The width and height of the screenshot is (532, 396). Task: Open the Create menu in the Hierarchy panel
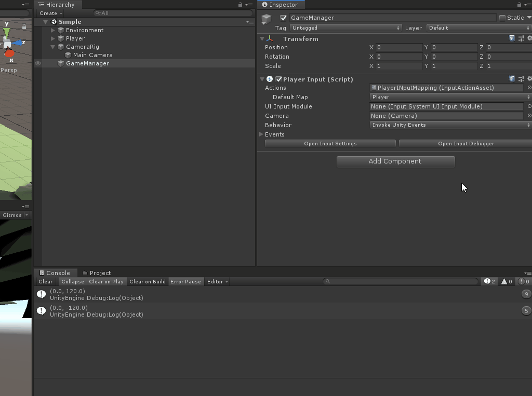click(x=50, y=13)
